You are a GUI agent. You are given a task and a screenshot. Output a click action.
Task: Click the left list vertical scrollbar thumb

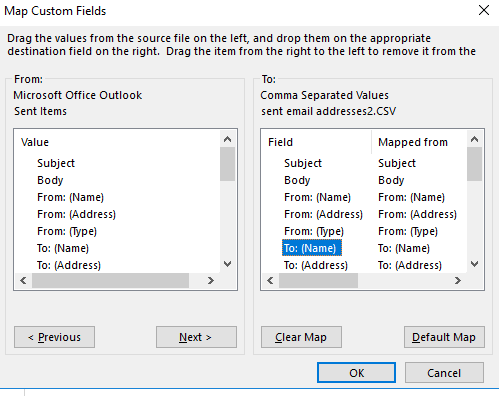point(228,164)
